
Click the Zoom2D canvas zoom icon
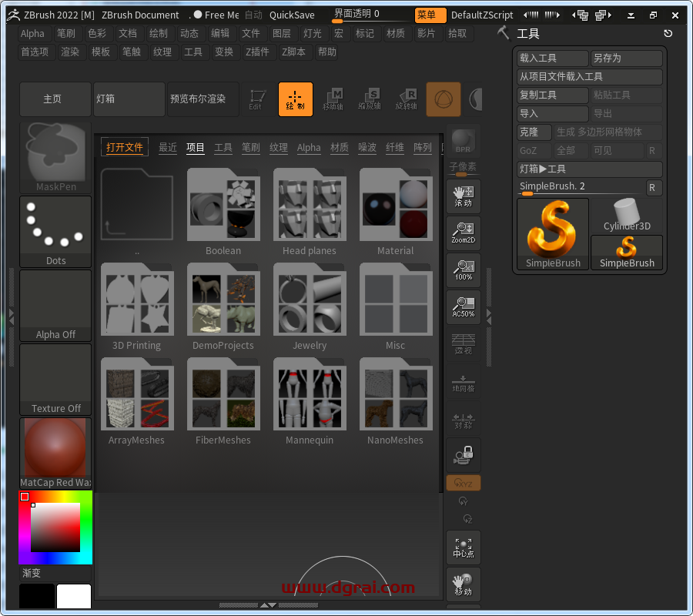tap(463, 233)
